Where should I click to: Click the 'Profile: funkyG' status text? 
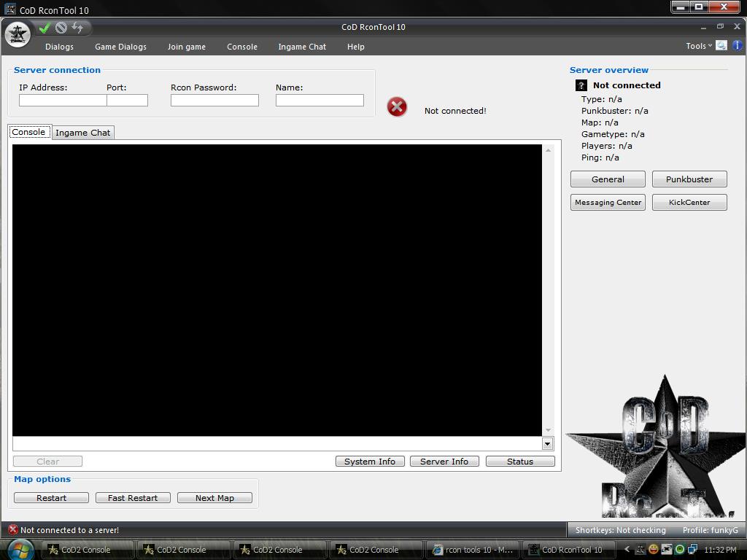coord(710,530)
